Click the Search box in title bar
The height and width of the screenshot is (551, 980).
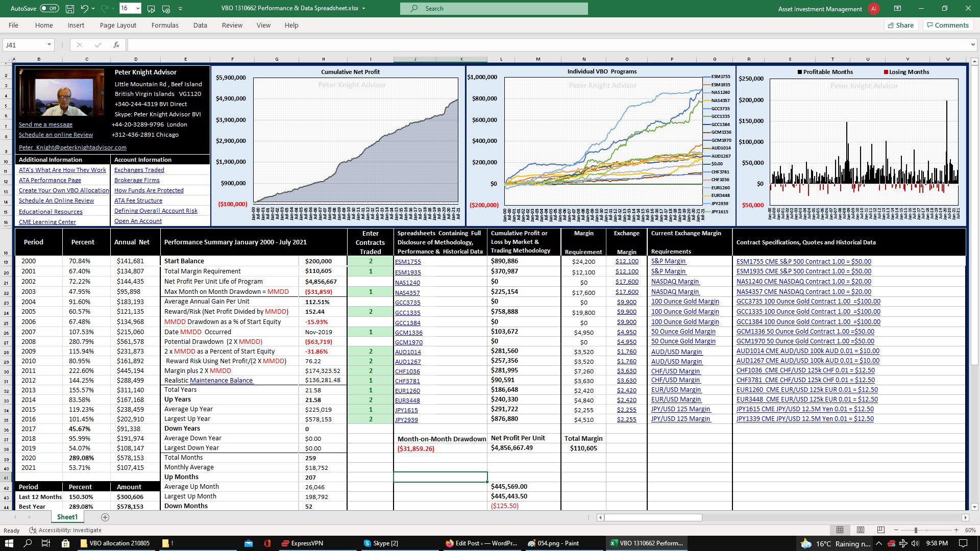click(x=494, y=9)
